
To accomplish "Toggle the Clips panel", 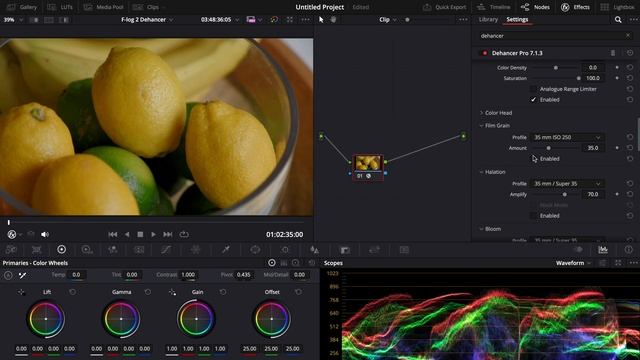I will pyautogui.click(x=147, y=7).
